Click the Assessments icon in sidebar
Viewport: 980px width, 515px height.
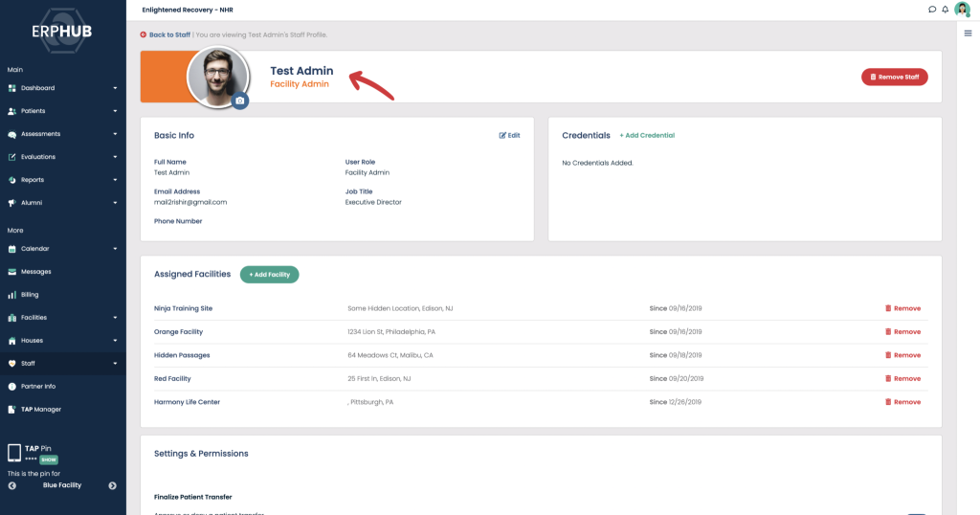click(11, 134)
